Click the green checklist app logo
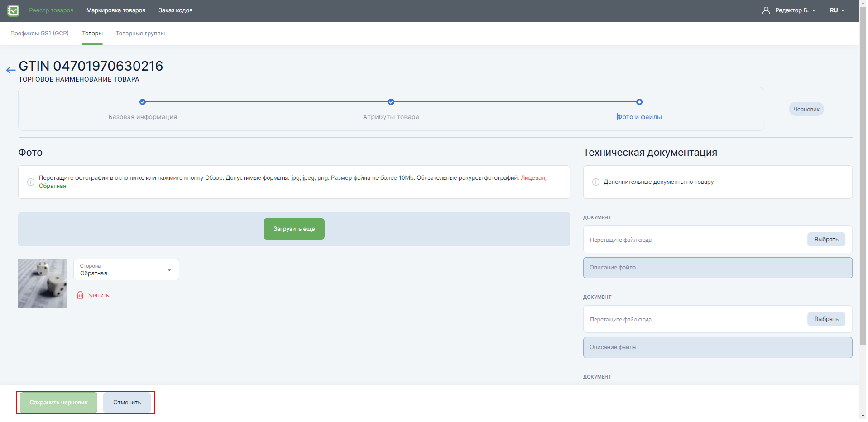The height and width of the screenshot is (422, 868). coord(14,10)
